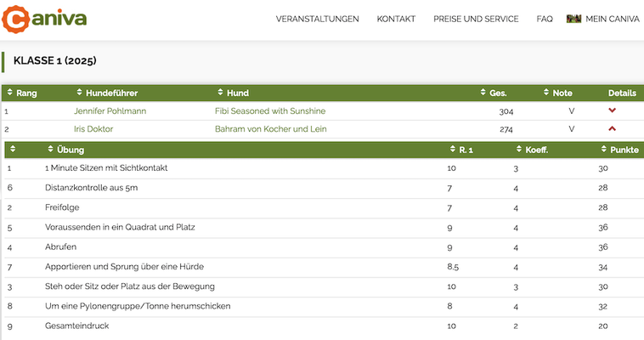This screenshot has height=340, width=644.
Task: Open Fibi Seasoned with Sunshine link
Action: 269,111
